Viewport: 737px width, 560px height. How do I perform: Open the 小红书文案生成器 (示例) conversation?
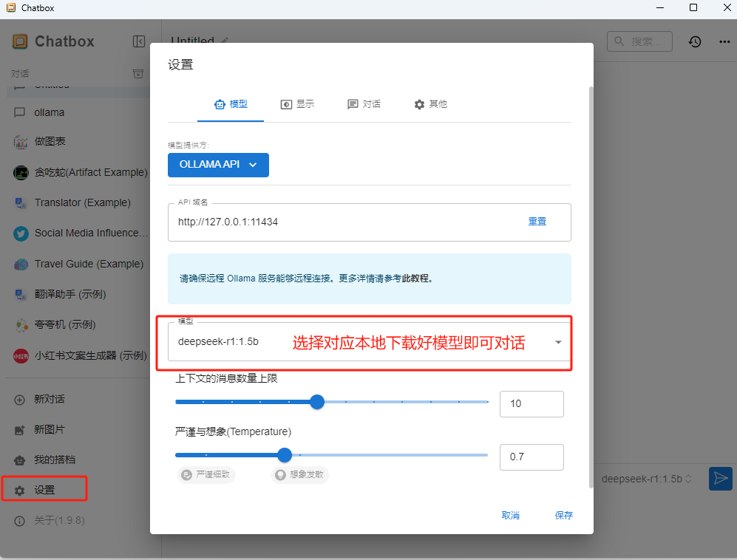point(79,356)
